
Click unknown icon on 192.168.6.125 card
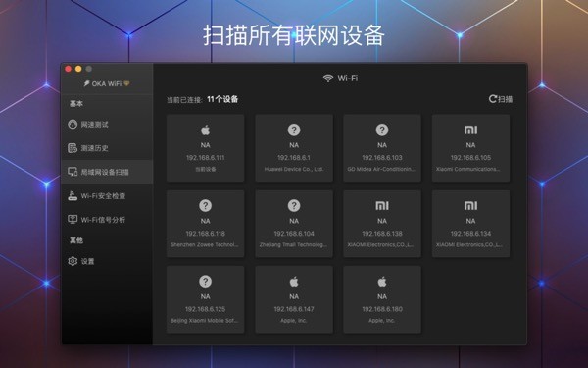(205, 282)
